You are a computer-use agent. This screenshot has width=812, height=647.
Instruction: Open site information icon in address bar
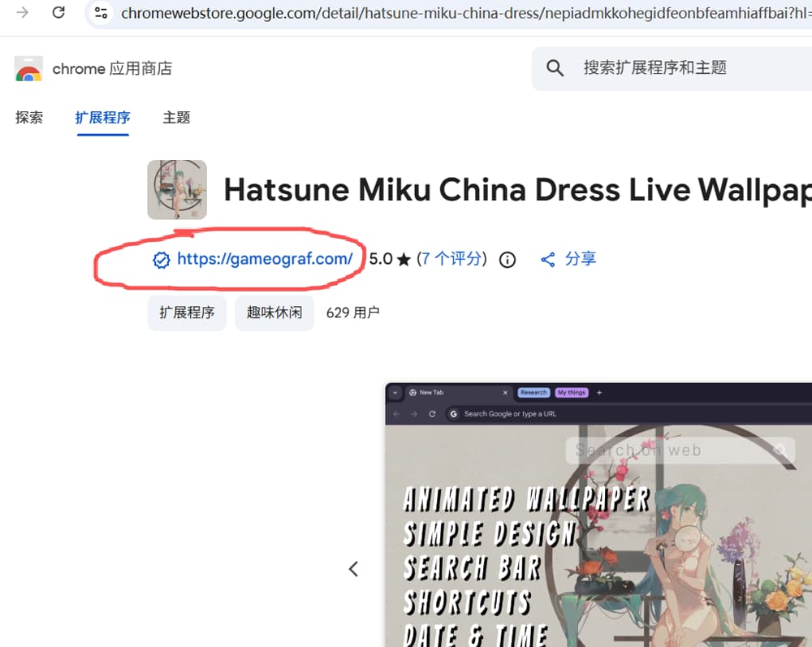point(101,12)
